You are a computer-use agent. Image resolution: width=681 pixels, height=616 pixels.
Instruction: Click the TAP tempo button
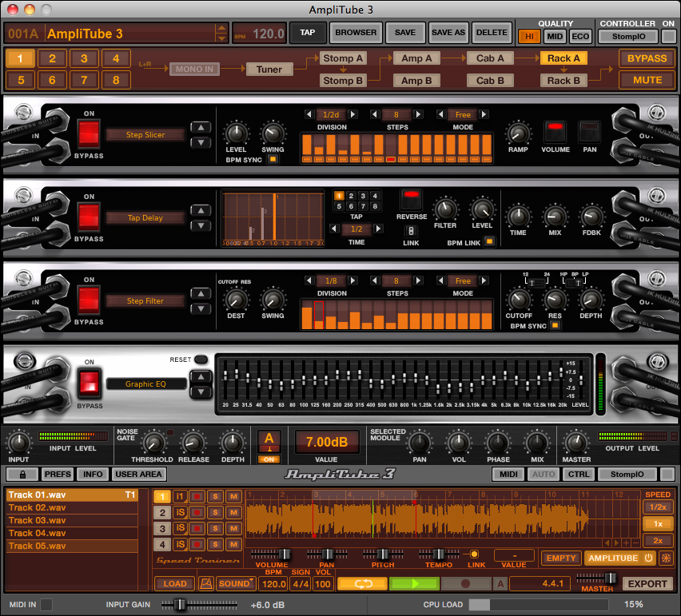pos(308,33)
